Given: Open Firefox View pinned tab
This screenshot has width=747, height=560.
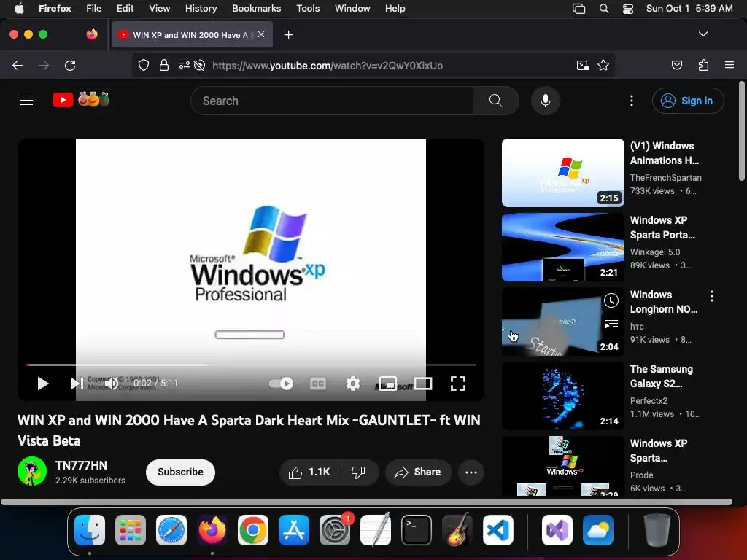Looking at the screenshot, I should click(92, 34).
